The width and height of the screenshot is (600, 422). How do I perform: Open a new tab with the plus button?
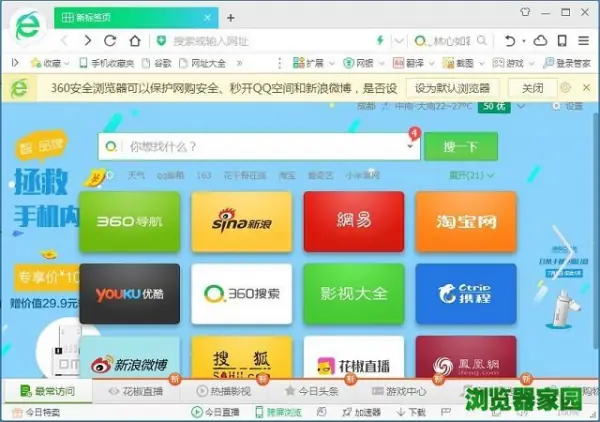point(230,18)
